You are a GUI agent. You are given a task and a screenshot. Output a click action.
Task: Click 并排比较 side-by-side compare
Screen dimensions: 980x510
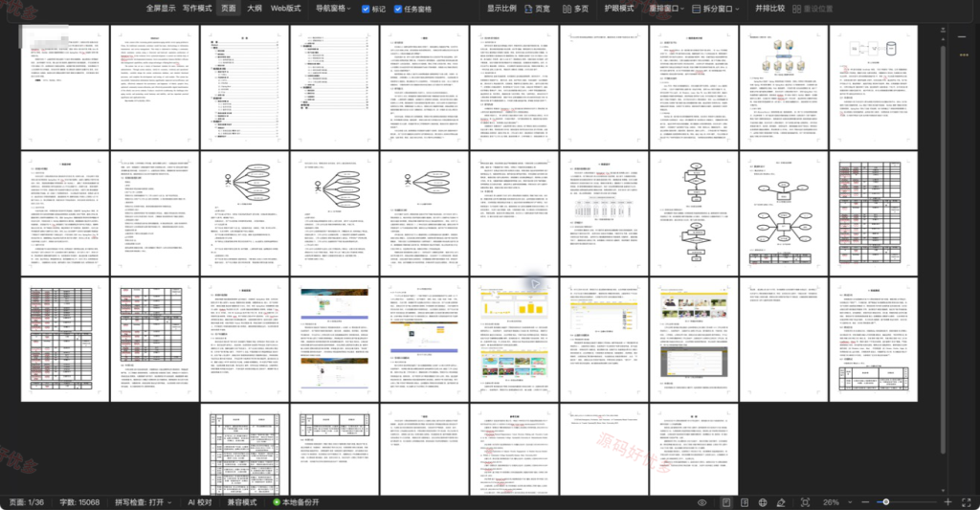pos(769,8)
